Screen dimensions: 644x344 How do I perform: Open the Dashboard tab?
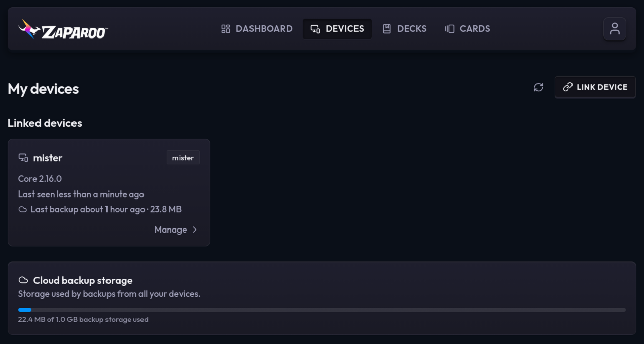click(257, 29)
